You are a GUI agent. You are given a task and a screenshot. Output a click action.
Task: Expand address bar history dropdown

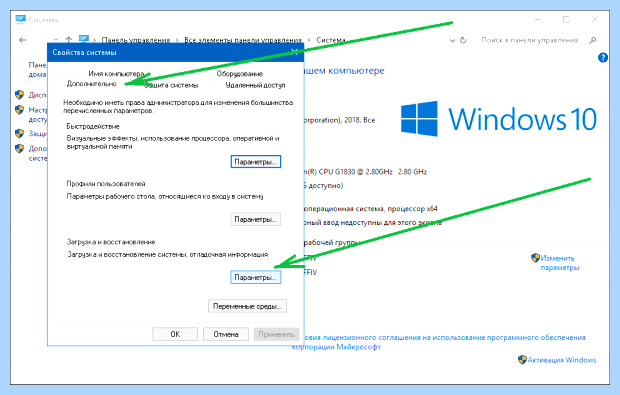452,40
